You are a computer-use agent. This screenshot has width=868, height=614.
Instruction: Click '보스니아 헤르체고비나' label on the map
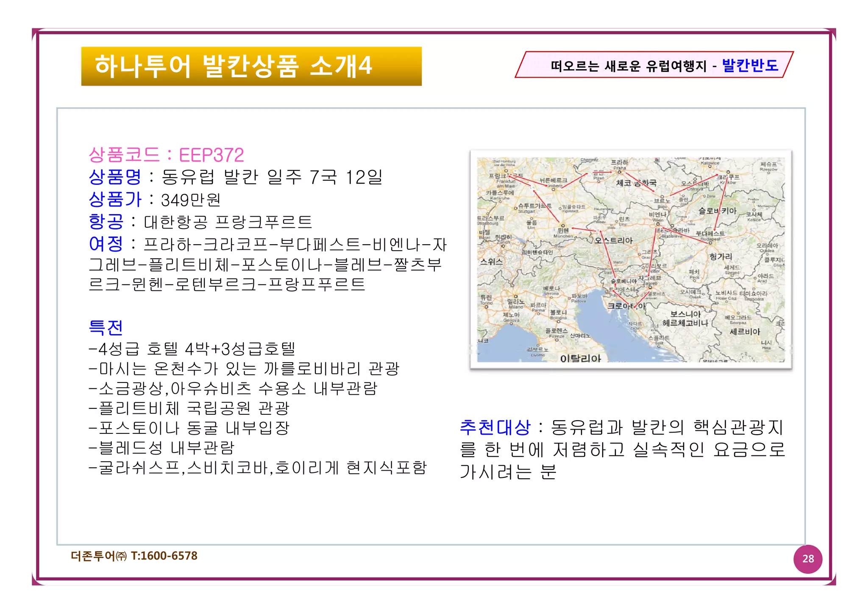click(685, 318)
